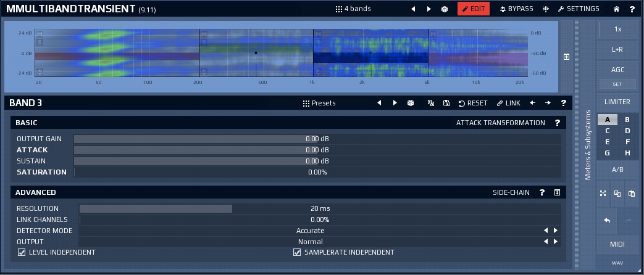Uncheck LEVEL INDEPENDENT checkbox

[x=22, y=252]
